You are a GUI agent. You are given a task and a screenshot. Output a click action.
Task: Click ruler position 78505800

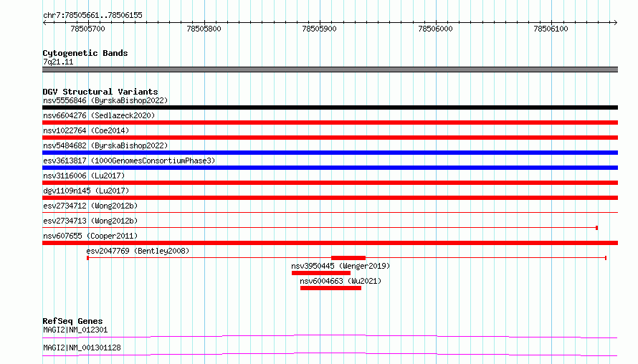204,29
